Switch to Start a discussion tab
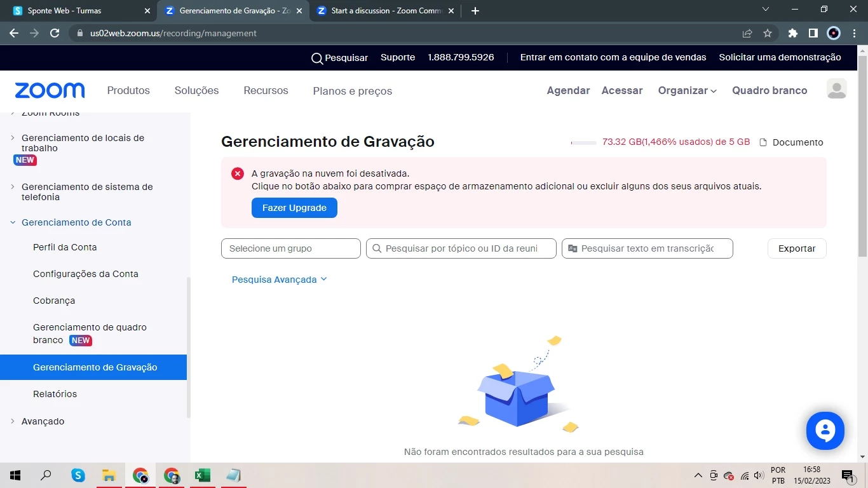This screenshot has height=488, width=868. 386,11
